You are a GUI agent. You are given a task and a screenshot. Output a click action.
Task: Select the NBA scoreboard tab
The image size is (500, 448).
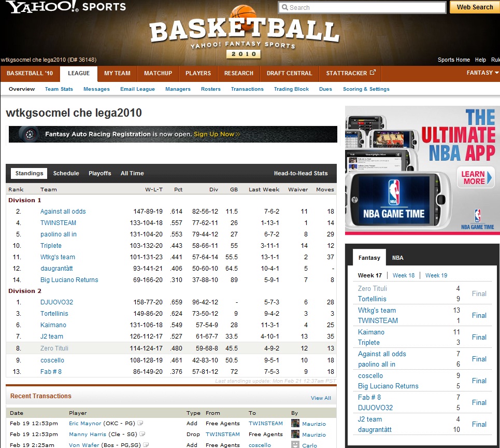397,258
